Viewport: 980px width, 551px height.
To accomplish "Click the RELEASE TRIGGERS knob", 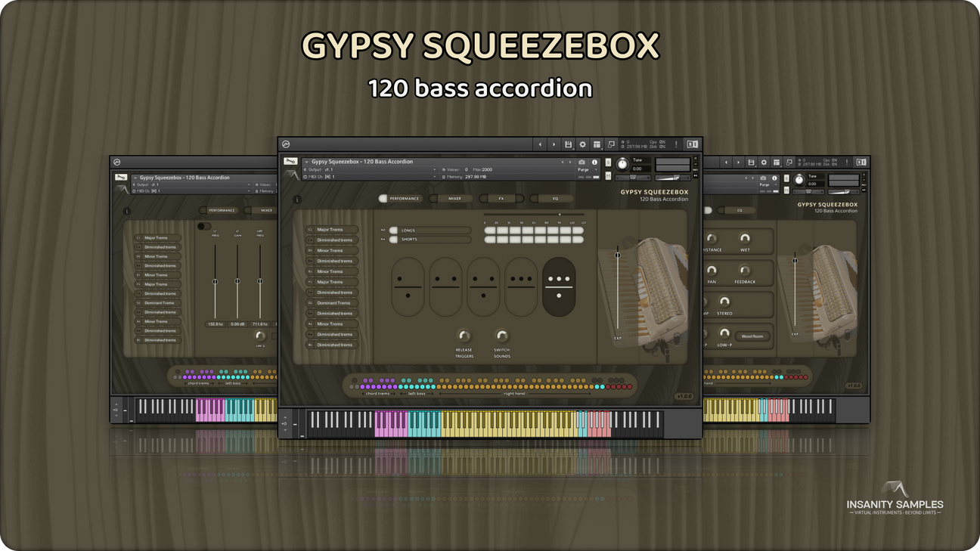I will click(x=464, y=336).
